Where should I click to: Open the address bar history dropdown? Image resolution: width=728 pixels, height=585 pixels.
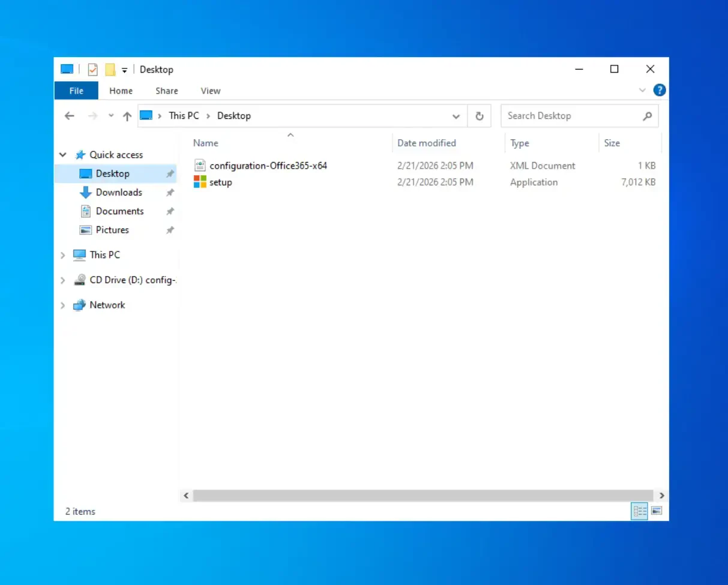click(456, 116)
